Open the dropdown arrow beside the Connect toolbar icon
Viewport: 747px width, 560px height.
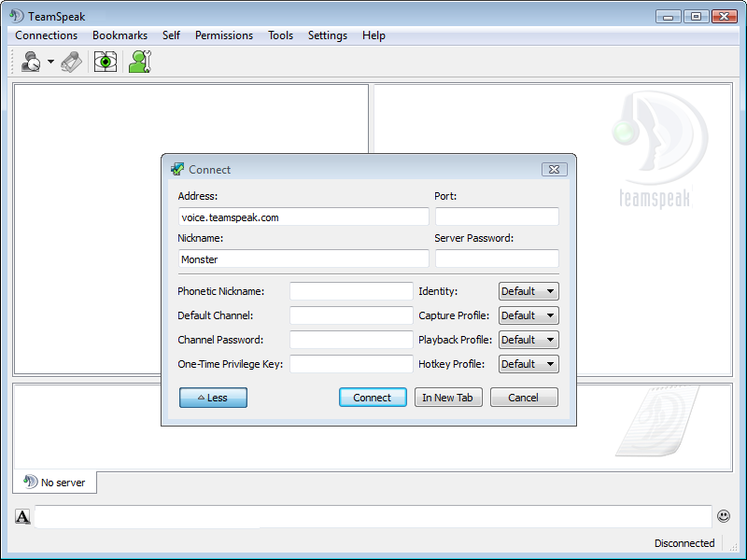click(x=50, y=62)
